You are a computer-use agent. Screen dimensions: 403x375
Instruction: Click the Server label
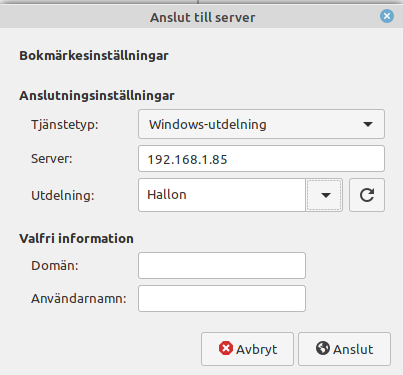click(x=52, y=159)
